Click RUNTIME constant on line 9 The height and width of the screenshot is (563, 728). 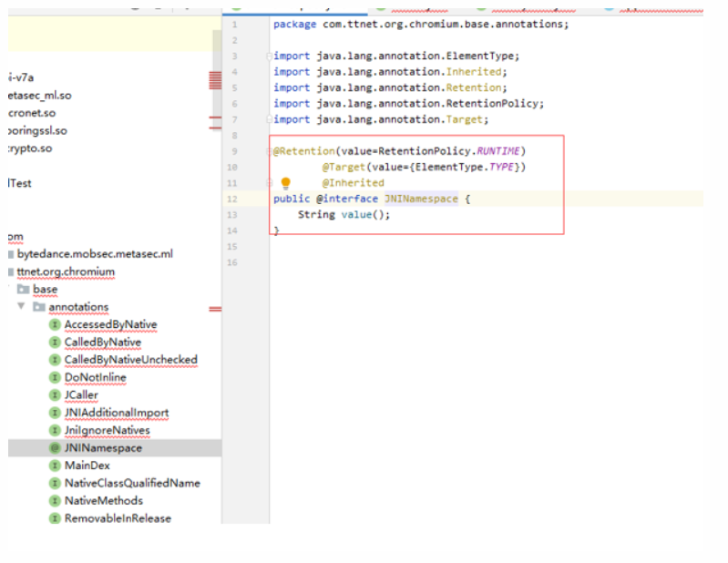point(498,151)
